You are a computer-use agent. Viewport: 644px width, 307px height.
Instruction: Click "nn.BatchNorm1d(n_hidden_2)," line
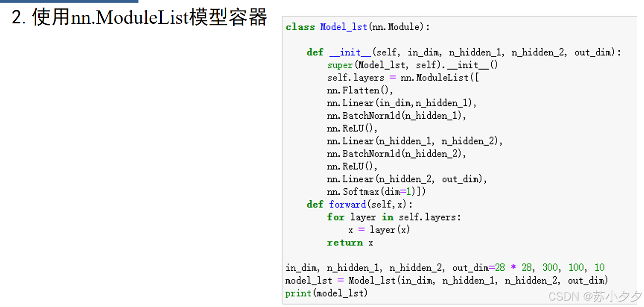396,154
